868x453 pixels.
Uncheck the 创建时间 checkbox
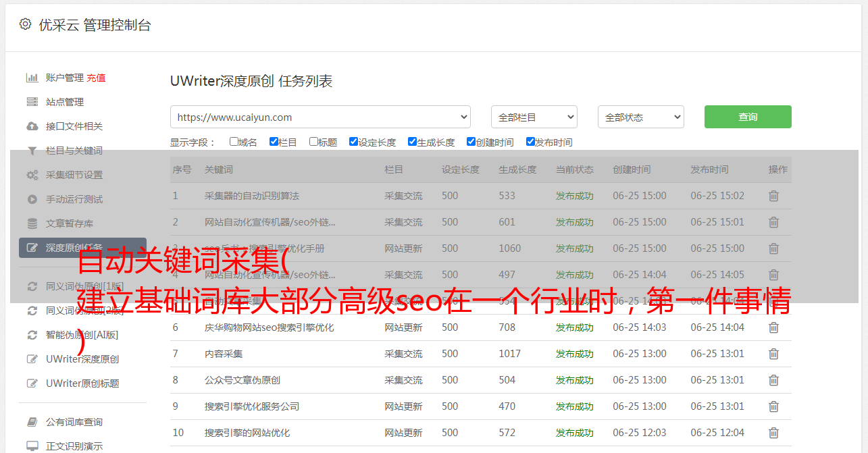[471, 142]
